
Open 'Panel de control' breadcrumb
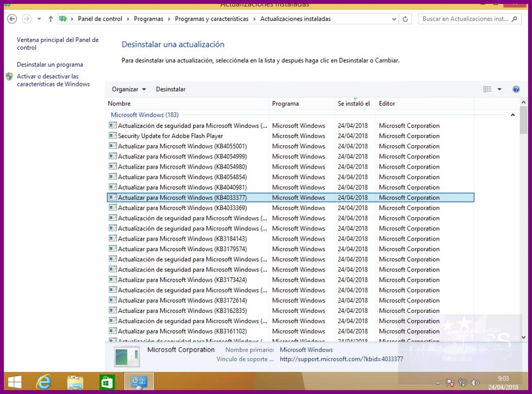pyautogui.click(x=100, y=19)
